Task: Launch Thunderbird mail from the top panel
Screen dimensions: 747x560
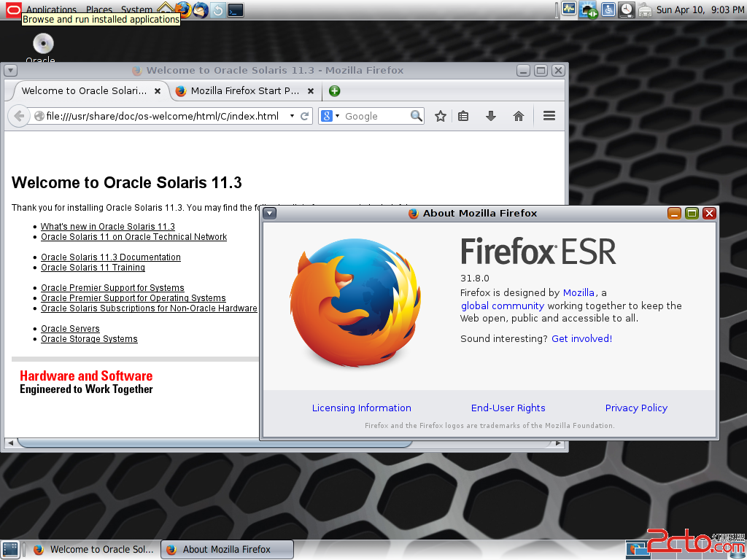Action: point(201,9)
